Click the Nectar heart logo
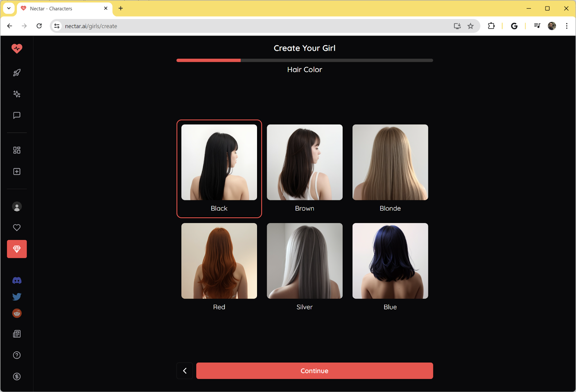The width and height of the screenshot is (576, 392). tap(17, 48)
